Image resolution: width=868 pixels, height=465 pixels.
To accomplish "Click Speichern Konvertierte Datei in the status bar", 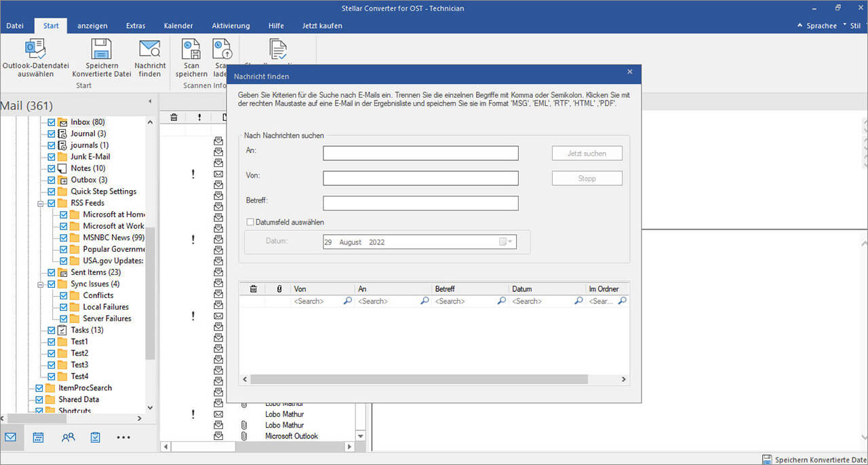I will [815, 460].
